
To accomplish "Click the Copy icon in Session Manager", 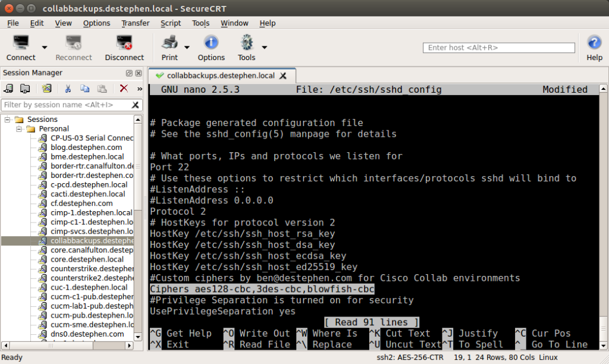I will click(x=84, y=89).
